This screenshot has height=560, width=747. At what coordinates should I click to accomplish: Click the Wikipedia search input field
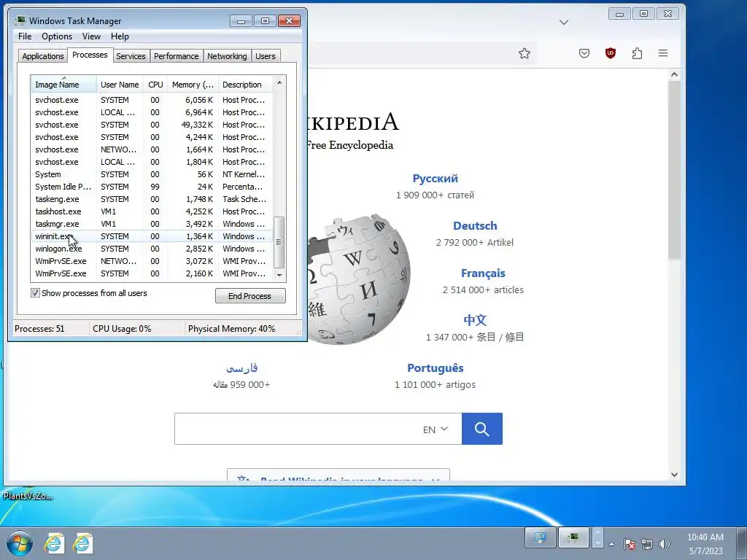click(x=318, y=429)
